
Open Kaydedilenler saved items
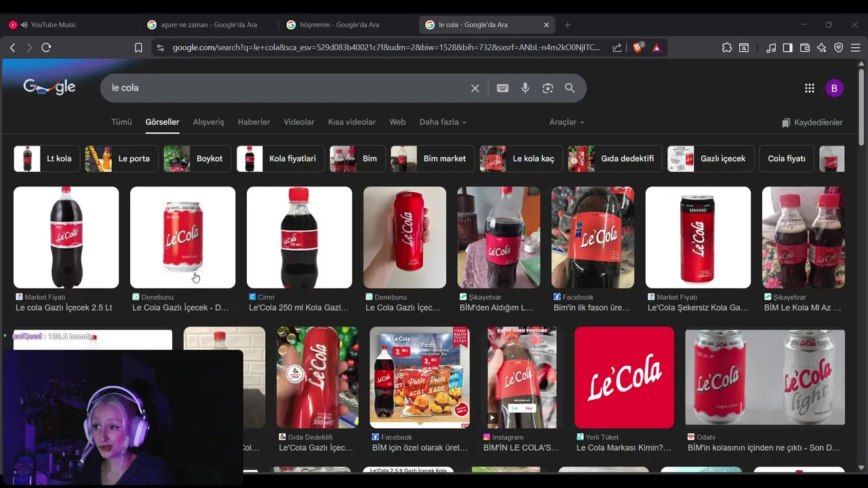(x=812, y=123)
